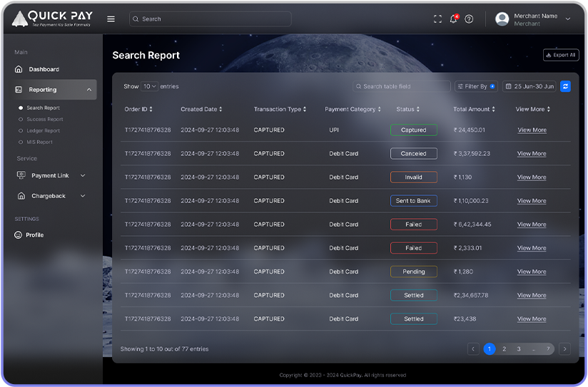Sort by Order ID column arrows

coord(151,109)
